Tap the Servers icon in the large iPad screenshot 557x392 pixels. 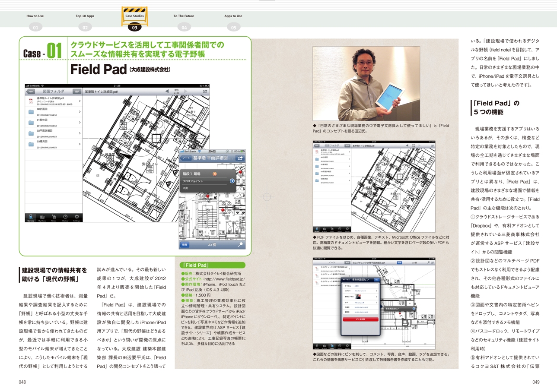point(31,217)
